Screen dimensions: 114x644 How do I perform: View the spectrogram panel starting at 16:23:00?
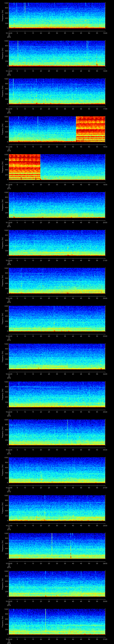tap(57, 357)
